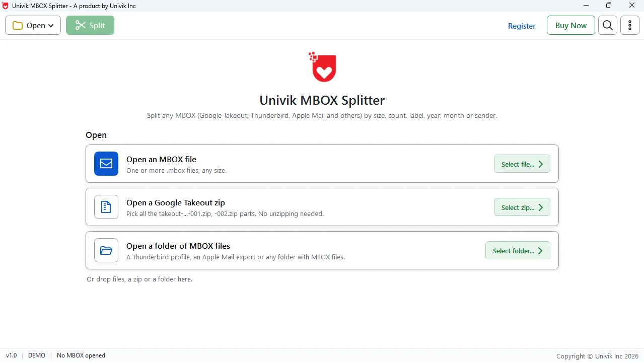Close the Univik MBOX Splitter window
The height and width of the screenshot is (362, 644).
point(632,6)
